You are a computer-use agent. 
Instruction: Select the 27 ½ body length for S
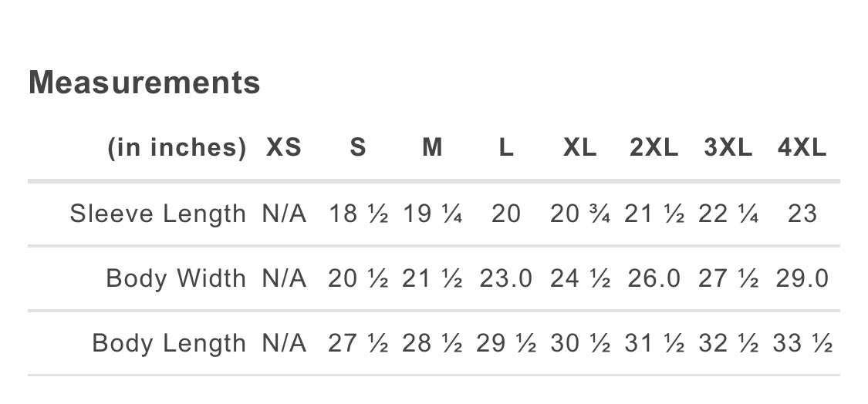click(358, 343)
